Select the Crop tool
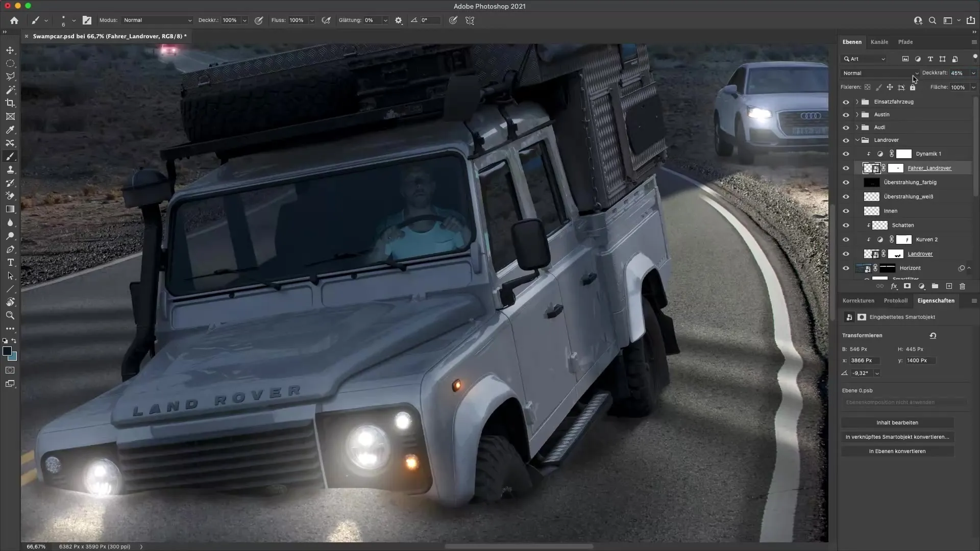 [x=10, y=103]
